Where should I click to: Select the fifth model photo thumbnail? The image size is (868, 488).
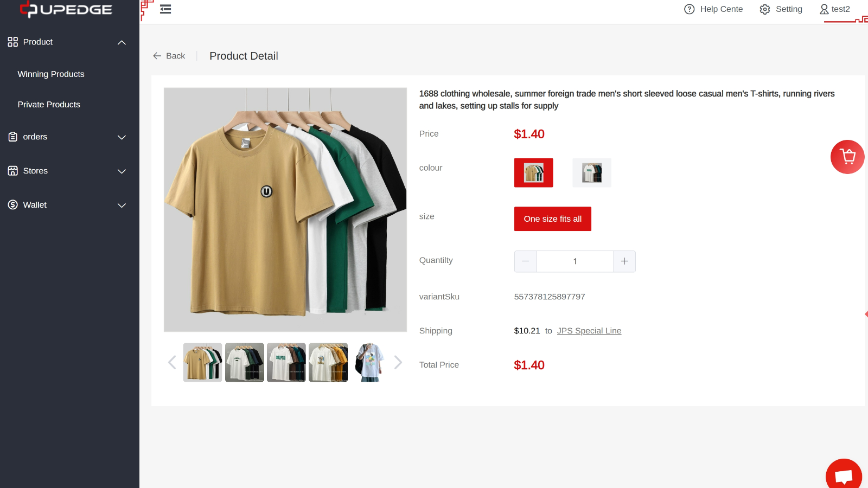tap(370, 362)
